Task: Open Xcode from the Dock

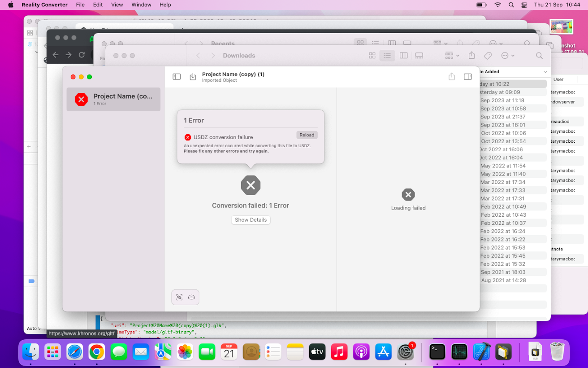Action: [x=482, y=352]
